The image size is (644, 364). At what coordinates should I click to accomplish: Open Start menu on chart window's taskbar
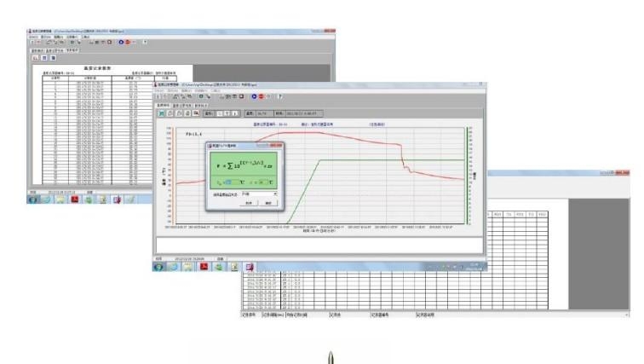click(158, 267)
